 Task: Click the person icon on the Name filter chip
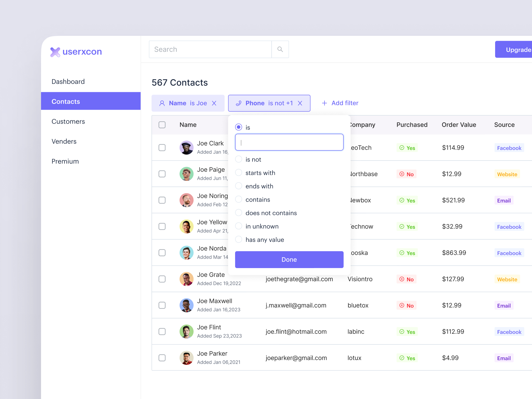click(162, 103)
